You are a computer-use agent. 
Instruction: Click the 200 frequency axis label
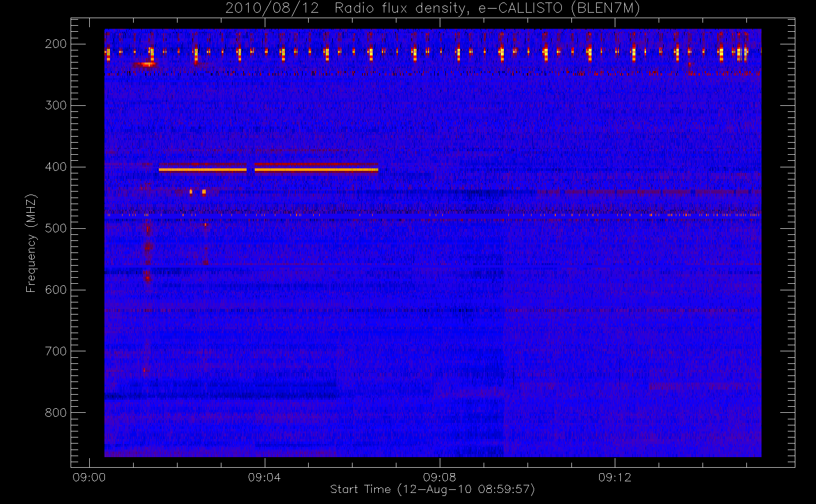pos(56,44)
